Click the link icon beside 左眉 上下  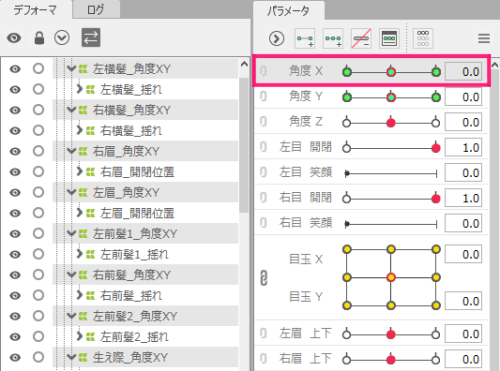263,333
